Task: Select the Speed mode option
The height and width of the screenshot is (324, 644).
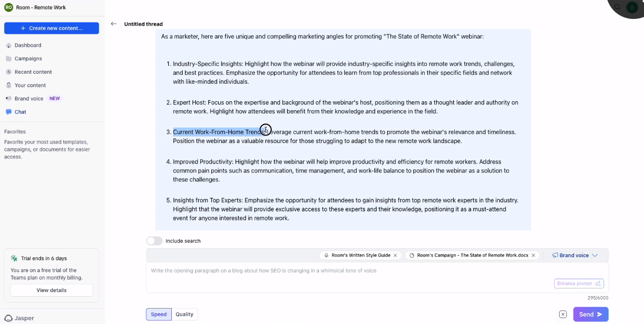Action: [159, 315]
